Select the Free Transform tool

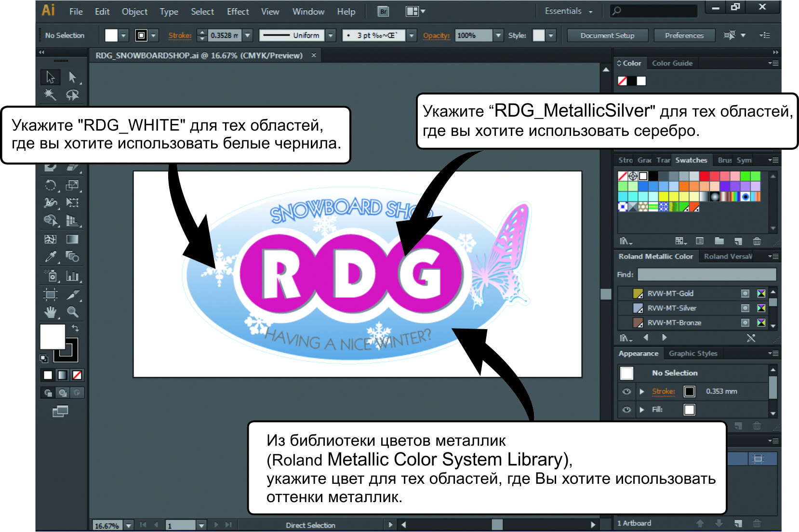tap(72, 203)
